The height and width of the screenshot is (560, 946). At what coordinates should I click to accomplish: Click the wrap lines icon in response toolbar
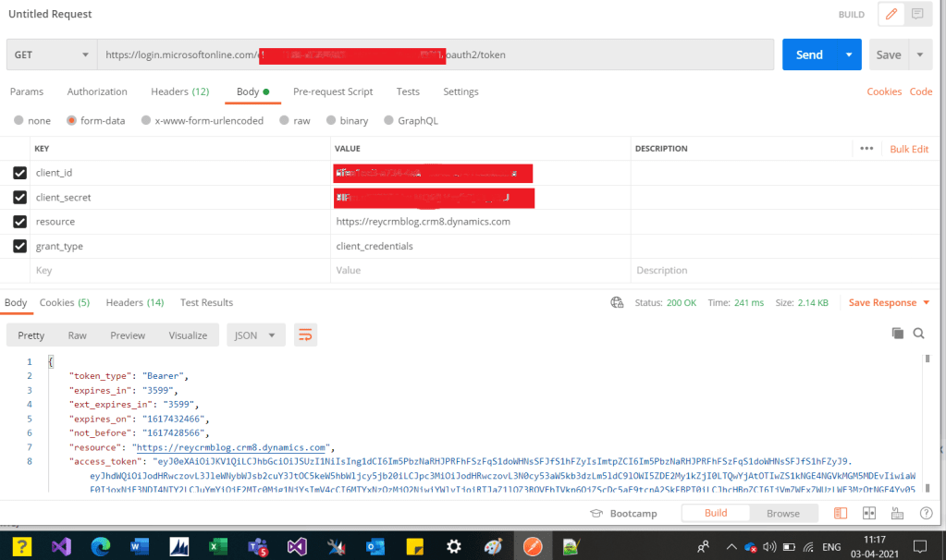(305, 335)
